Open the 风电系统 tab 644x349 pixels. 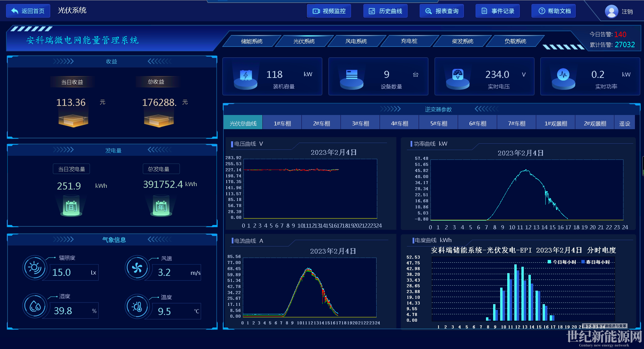click(x=356, y=41)
